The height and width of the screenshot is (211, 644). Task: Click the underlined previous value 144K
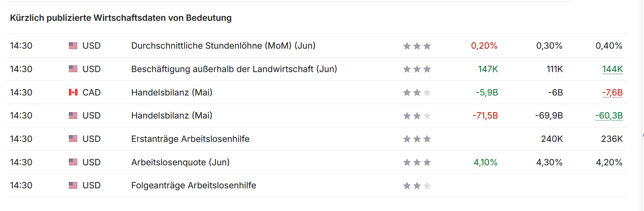pos(612,69)
